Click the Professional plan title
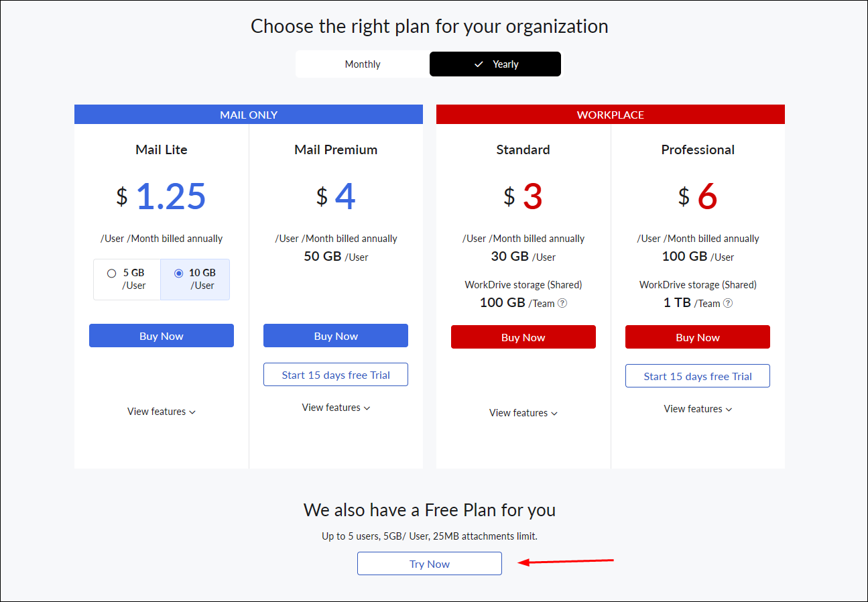 698,149
